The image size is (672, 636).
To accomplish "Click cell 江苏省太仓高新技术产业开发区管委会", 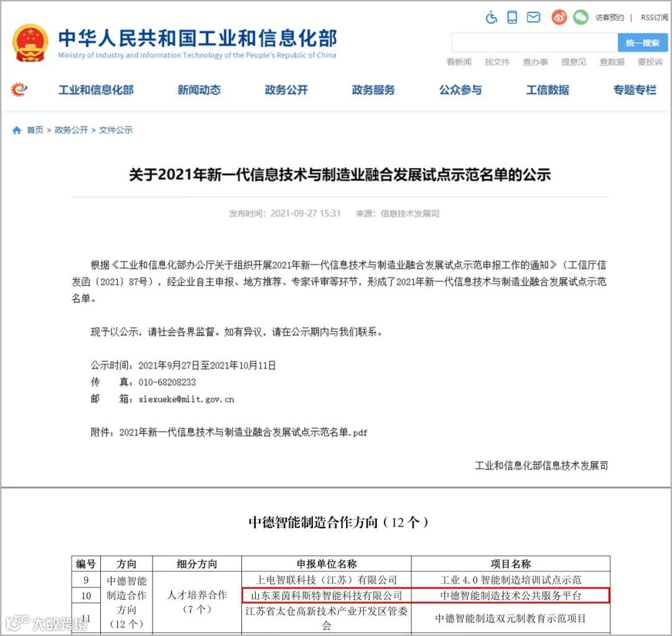I will 327,619.
